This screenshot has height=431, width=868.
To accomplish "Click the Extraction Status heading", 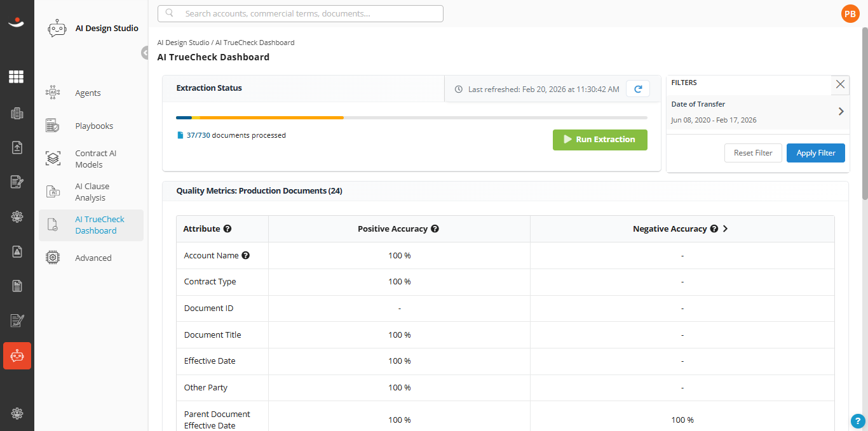I will [x=209, y=88].
